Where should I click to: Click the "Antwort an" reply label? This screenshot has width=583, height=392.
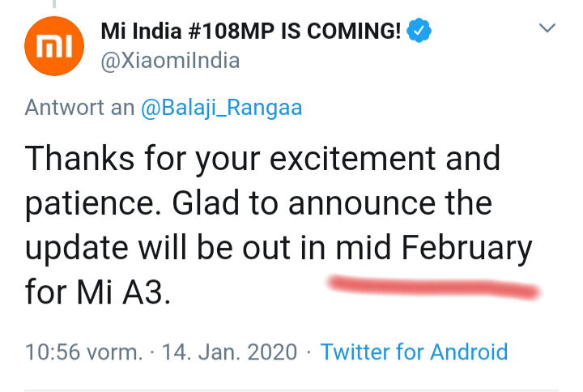(x=79, y=108)
